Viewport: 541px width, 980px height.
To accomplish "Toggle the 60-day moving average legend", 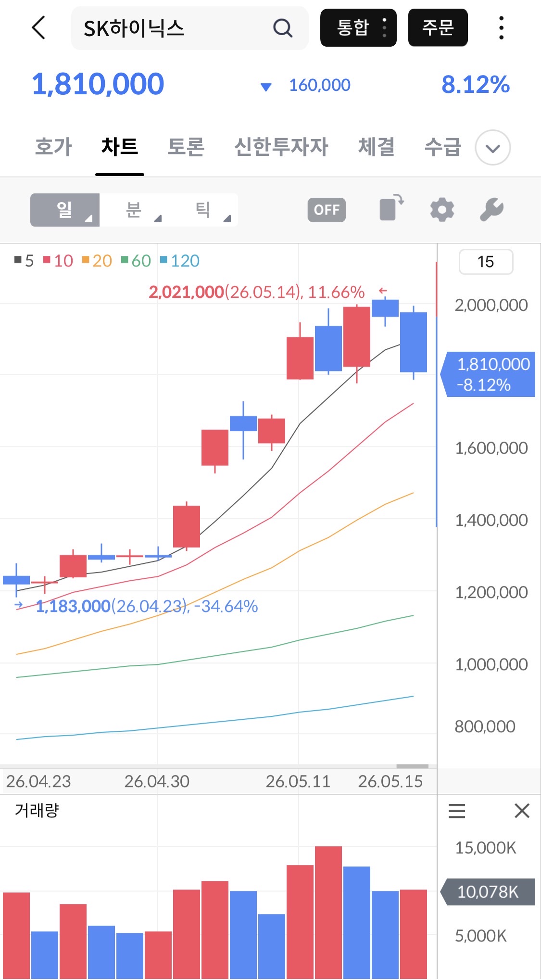I will (136, 261).
